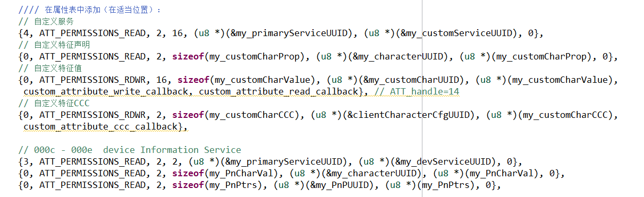Screen dimensions: 644x197
Task: Click sizeof keyword before my_customCharProp
Action: pos(188,56)
